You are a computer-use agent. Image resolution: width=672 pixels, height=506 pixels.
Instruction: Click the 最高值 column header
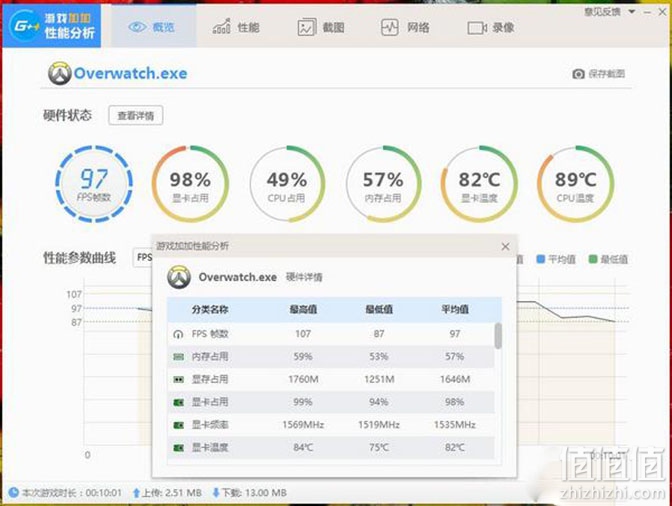(x=303, y=309)
